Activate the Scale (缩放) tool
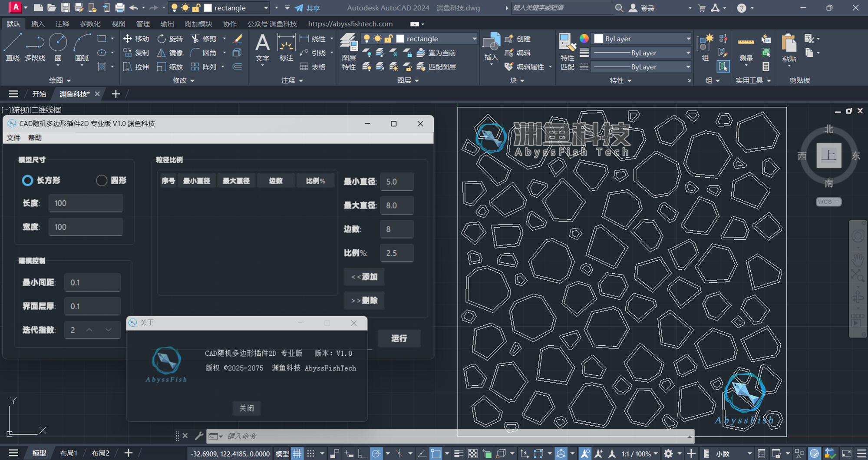The width and height of the screenshot is (868, 460). (170, 66)
